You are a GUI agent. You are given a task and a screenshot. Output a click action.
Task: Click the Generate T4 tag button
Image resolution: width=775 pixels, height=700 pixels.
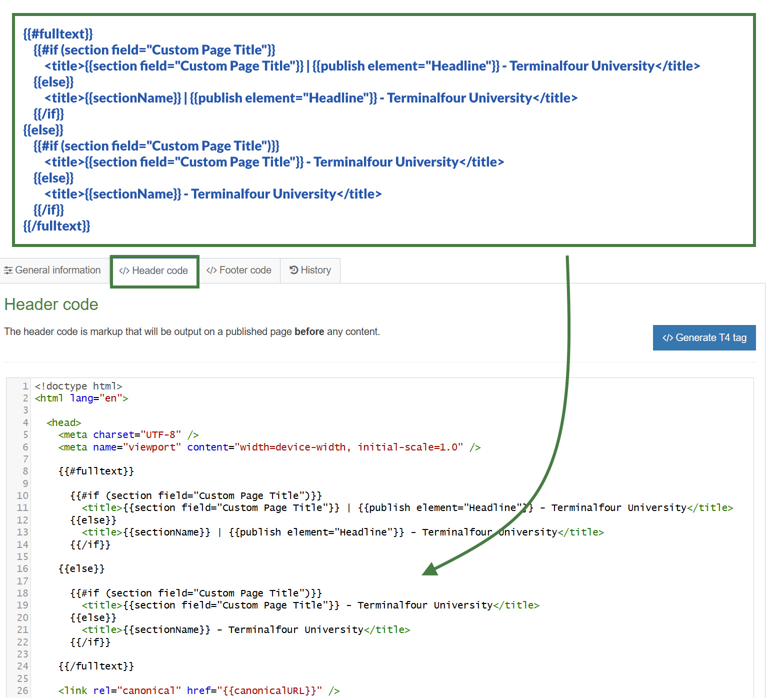(x=704, y=337)
